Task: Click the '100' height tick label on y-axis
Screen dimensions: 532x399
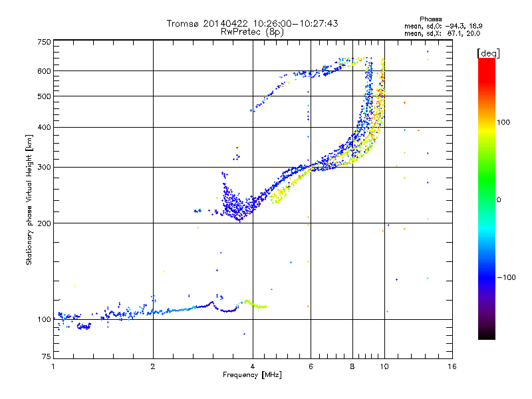Action: coord(44,319)
